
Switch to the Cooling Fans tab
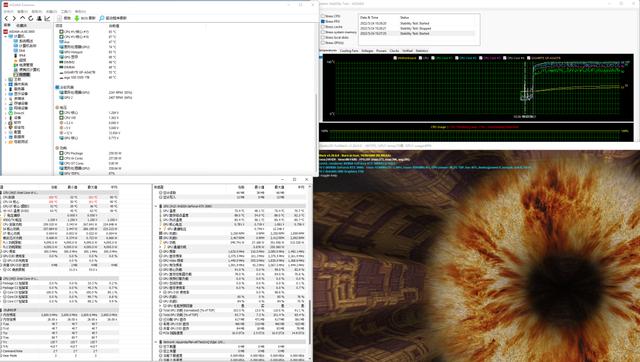349,51
